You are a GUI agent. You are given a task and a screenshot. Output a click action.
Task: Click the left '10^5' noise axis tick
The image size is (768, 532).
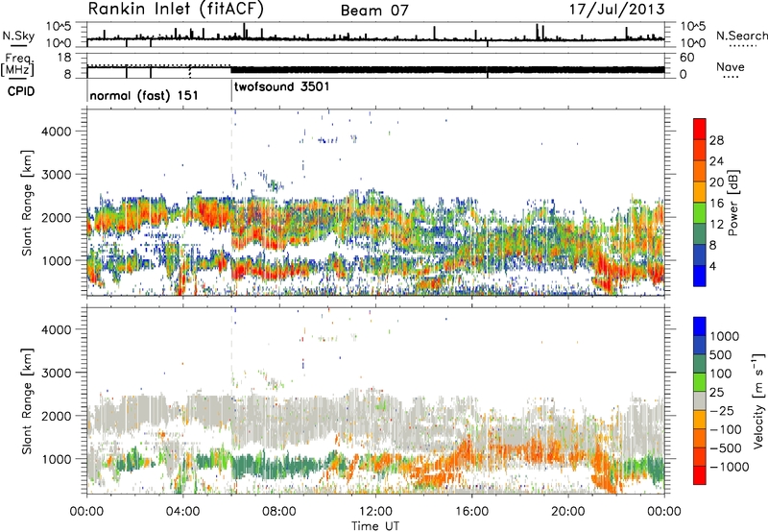pyautogui.click(x=59, y=27)
